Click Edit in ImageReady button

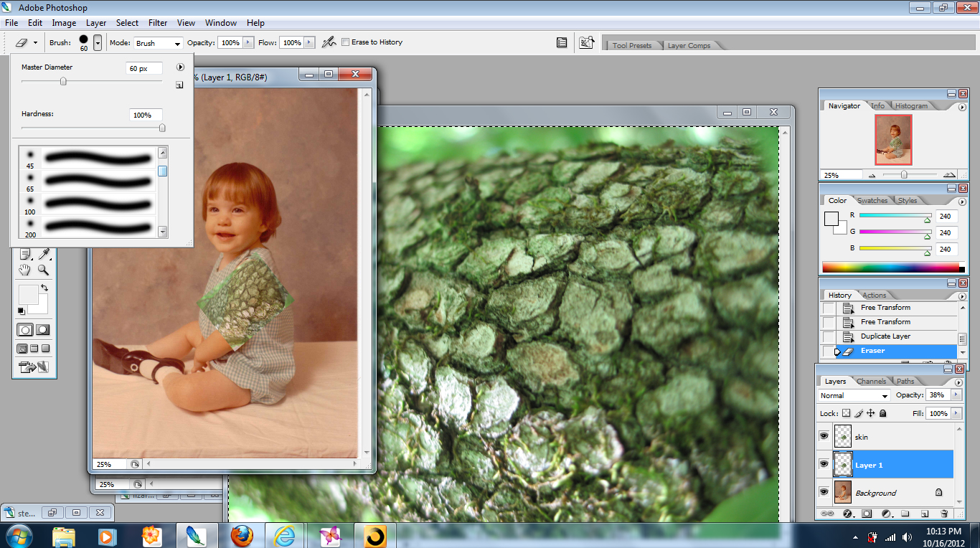tap(33, 368)
